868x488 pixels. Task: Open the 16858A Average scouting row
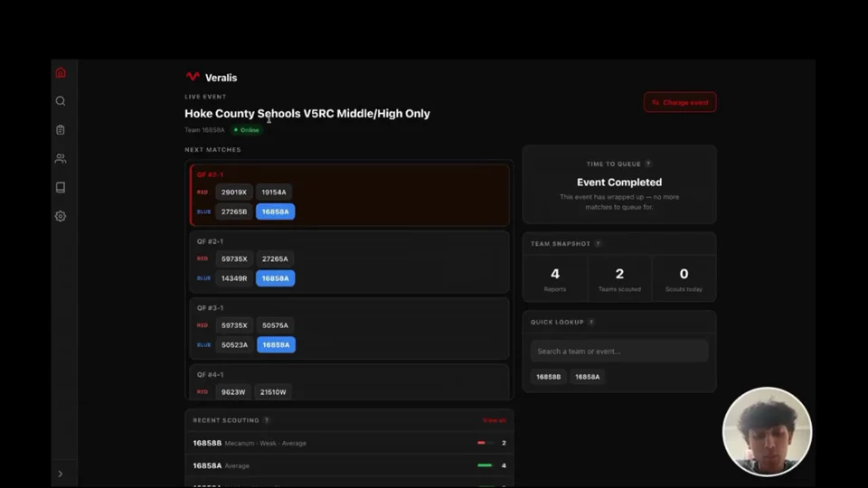(x=349, y=466)
